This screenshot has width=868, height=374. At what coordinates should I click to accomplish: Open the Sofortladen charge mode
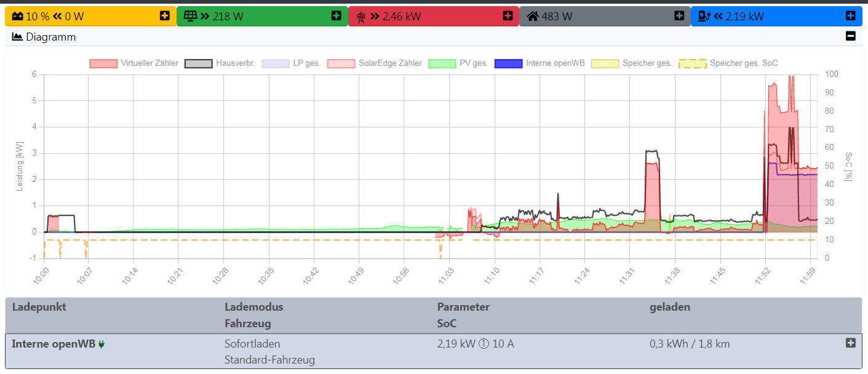(252, 344)
